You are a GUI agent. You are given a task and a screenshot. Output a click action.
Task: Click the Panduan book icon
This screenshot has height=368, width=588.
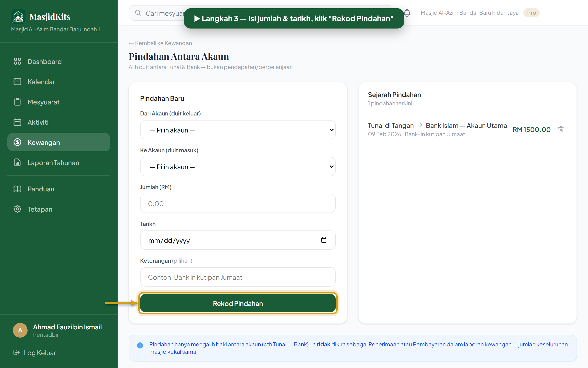[x=17, y=189]
